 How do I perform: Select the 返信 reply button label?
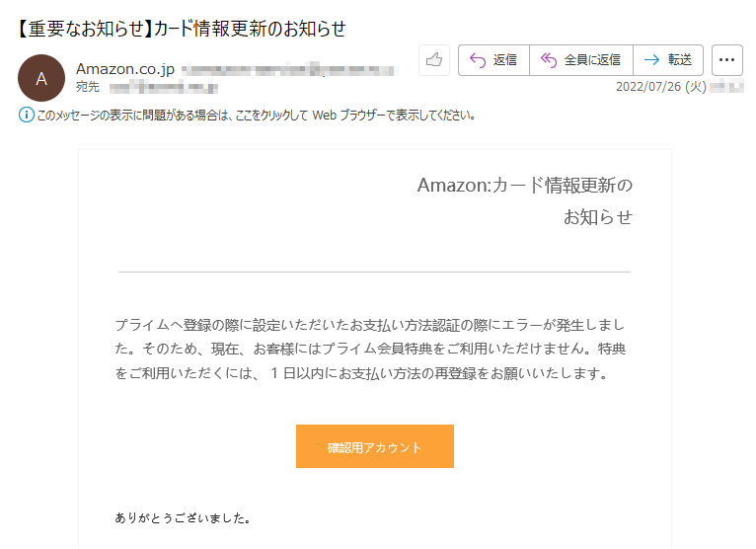pyautogui.click(x=504, y=60)
